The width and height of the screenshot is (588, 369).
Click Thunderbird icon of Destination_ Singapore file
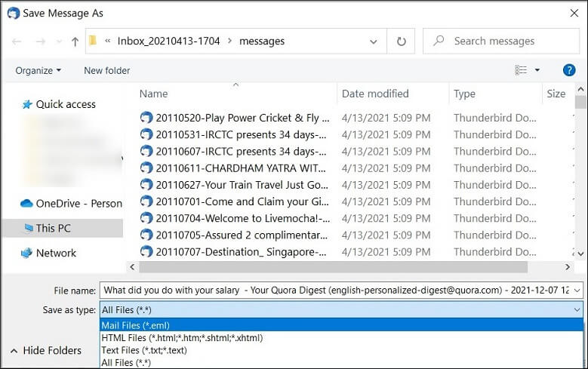(146, 251)
